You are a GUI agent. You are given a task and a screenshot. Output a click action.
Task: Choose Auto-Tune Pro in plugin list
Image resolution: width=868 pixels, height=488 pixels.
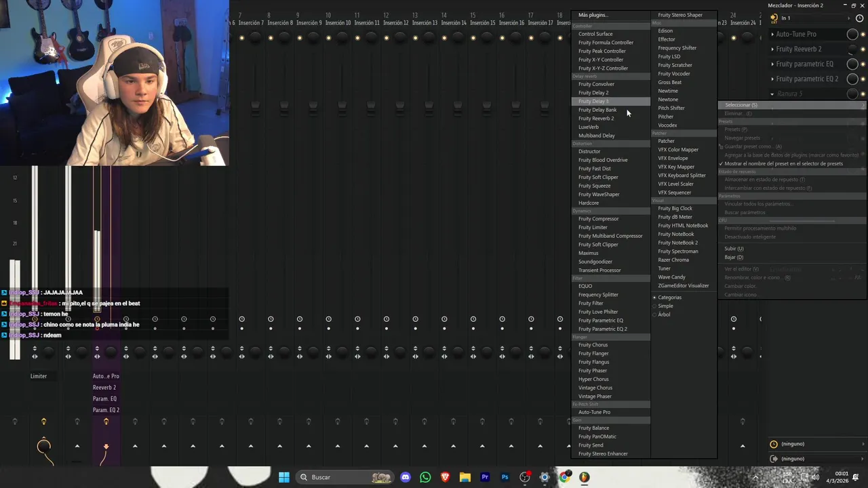610,412
